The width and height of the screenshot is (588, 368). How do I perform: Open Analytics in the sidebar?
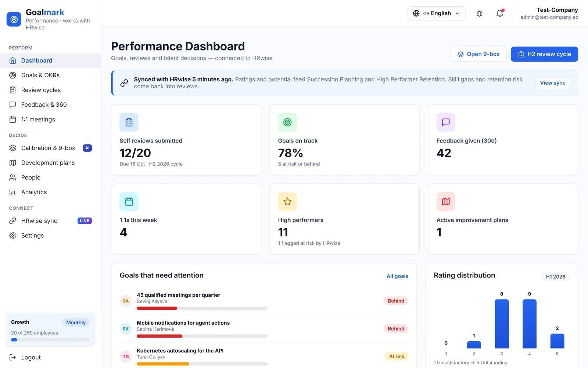(50, 192)
